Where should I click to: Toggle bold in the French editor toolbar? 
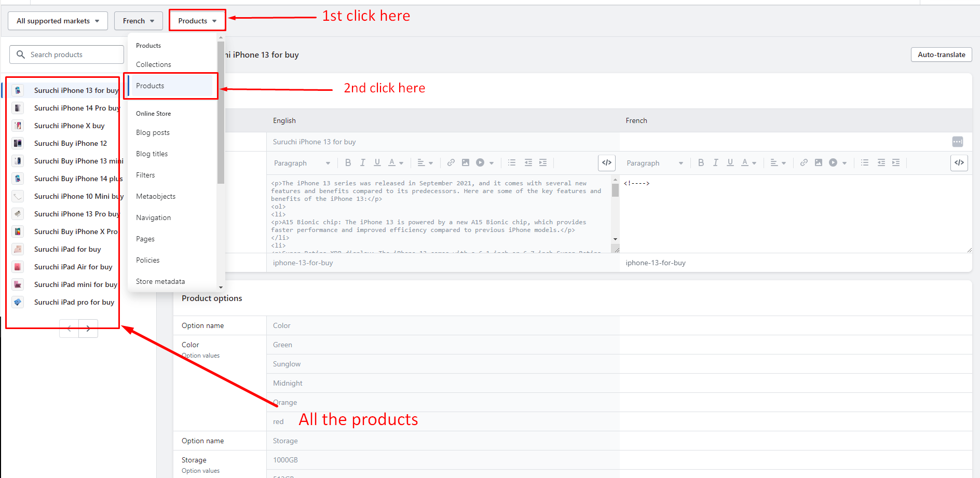701,163
